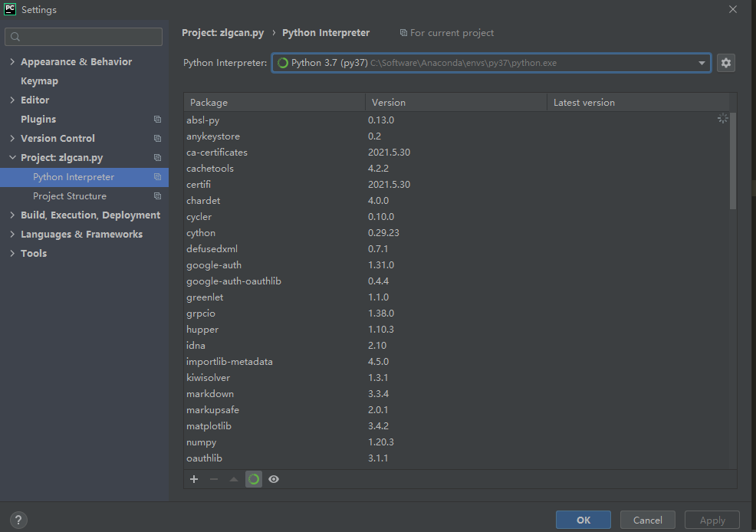The image size is (756, 532).
Task: Select the importlib-metadata package row
Action: pos(456,361)
